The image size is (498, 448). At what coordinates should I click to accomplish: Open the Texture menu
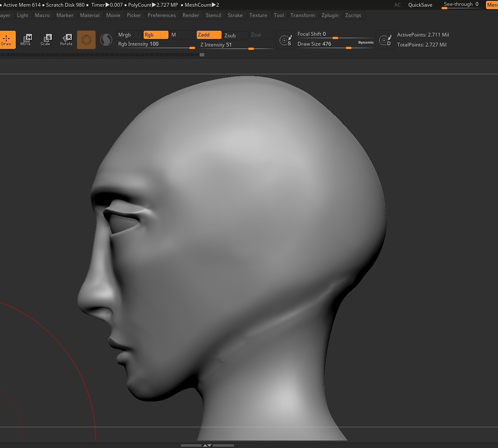(258, 15)
